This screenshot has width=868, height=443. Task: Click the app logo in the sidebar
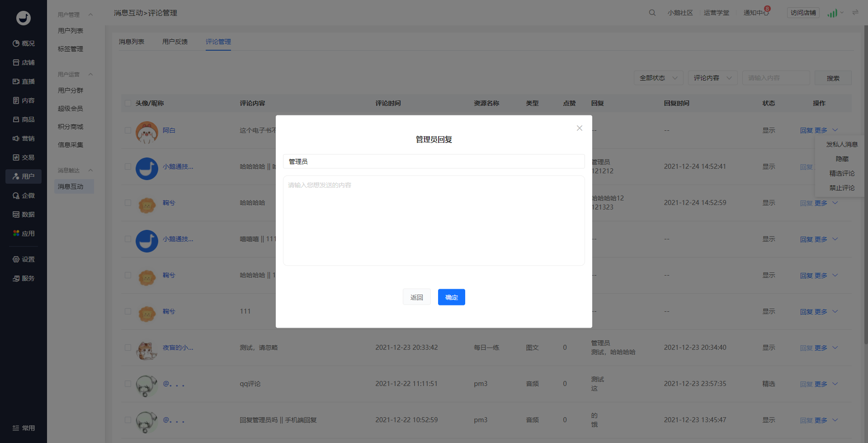(x=24, y=18)
